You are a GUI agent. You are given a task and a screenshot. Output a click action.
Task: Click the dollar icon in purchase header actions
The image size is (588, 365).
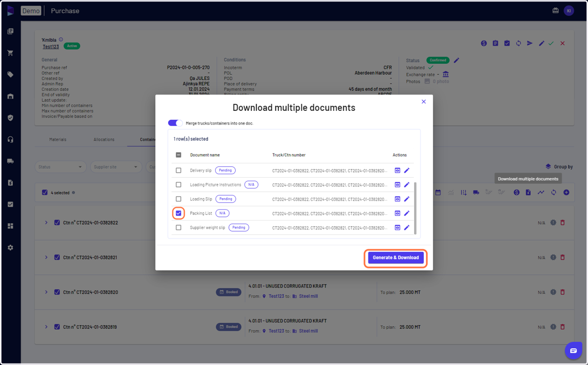pyautogui.click(x=484, y=43)
